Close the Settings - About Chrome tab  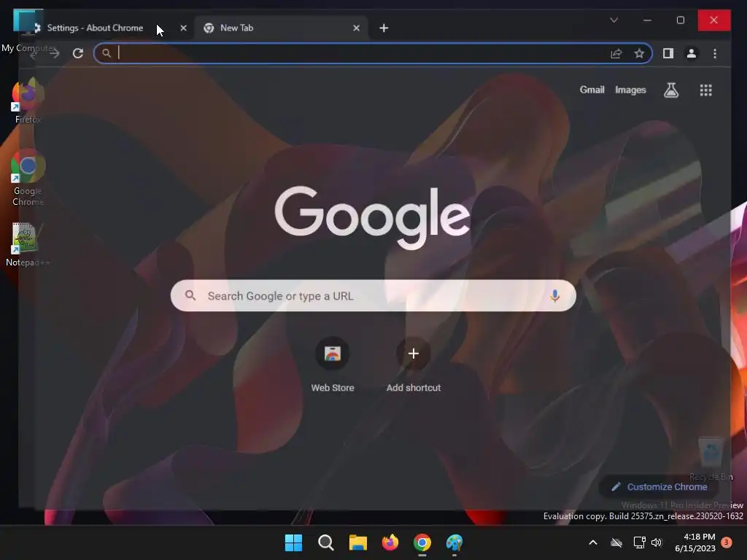[x=183, y=28]
